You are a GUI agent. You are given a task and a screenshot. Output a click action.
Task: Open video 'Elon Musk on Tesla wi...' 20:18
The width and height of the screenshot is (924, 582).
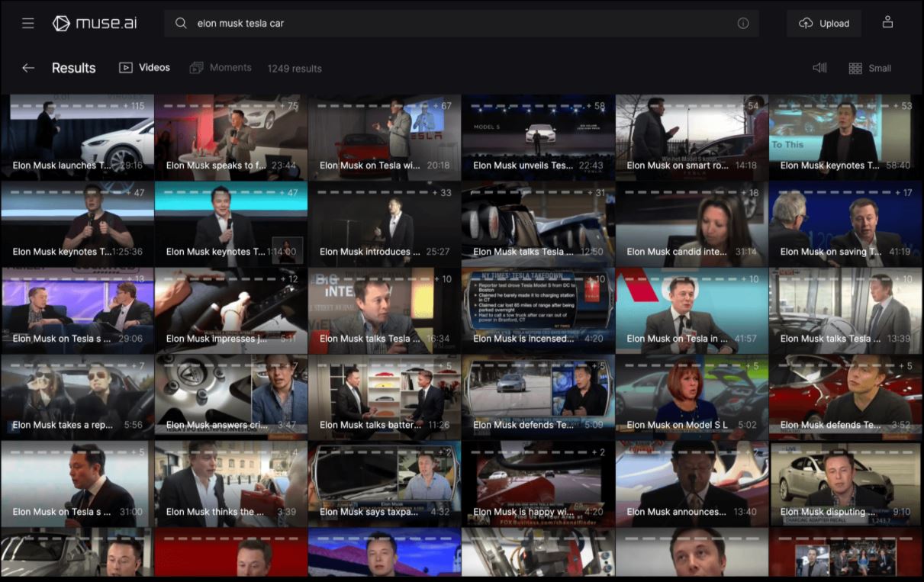pyautogui.click(x=385, y=137)
